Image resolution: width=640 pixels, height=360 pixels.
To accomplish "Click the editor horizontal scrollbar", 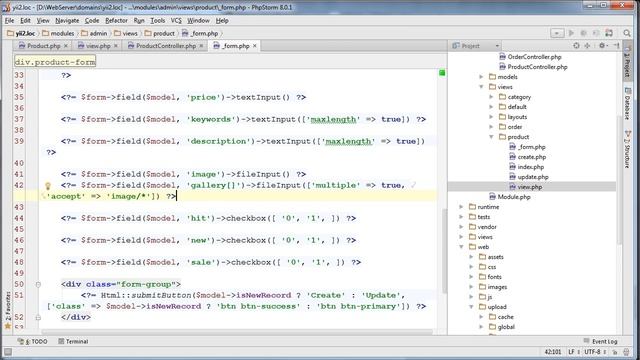I will point(237,332).
